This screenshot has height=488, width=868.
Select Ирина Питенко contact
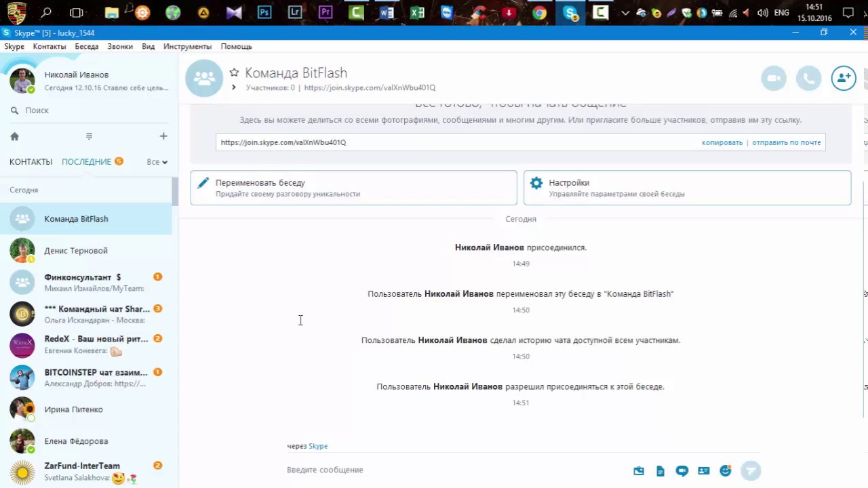(86, 409)
